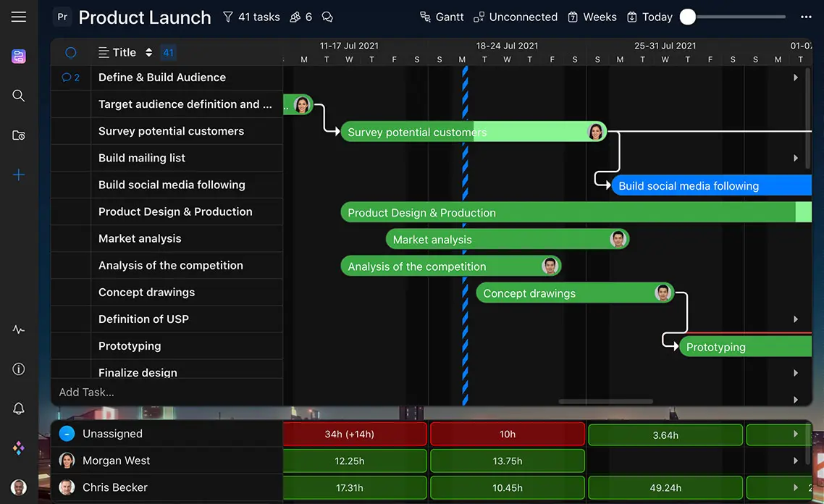824x504 pixels.
Task: Toggle the select-all circle in the task list header
Action: click(71, 52)
